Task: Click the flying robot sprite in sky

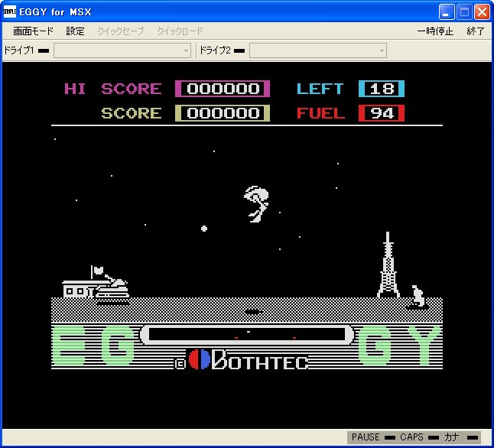Action: [x=256, y=204]
